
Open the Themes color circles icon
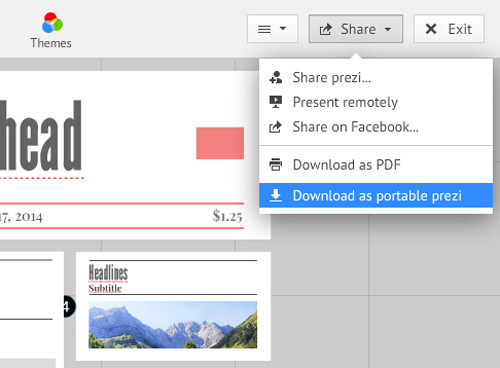click(x=52, y=23)
